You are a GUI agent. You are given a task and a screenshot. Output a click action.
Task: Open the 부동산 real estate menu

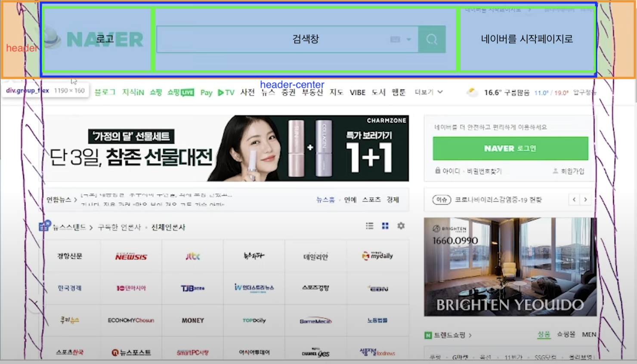coord(312,92)
